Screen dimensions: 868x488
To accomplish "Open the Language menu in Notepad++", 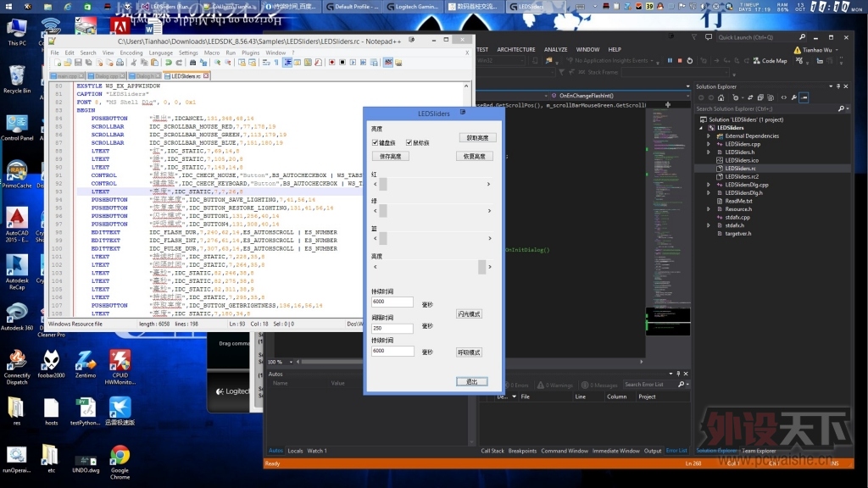I will tap(160, 53).
